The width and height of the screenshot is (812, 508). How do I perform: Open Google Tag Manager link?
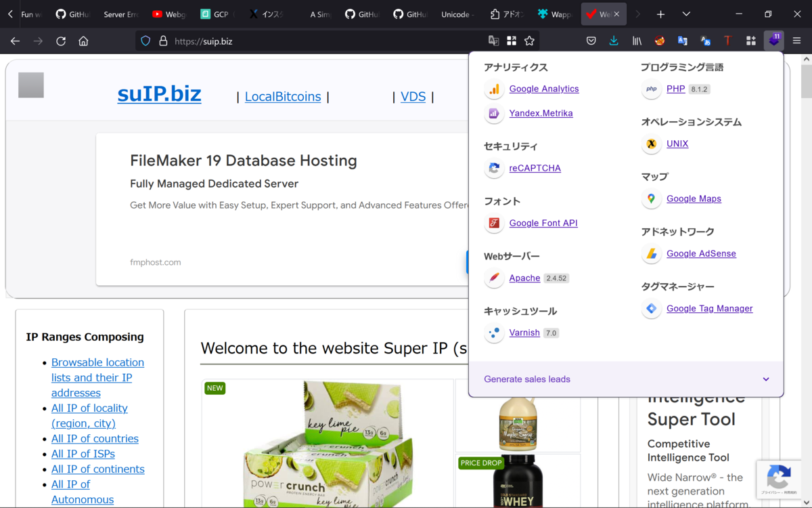click(x=709, y=308)
